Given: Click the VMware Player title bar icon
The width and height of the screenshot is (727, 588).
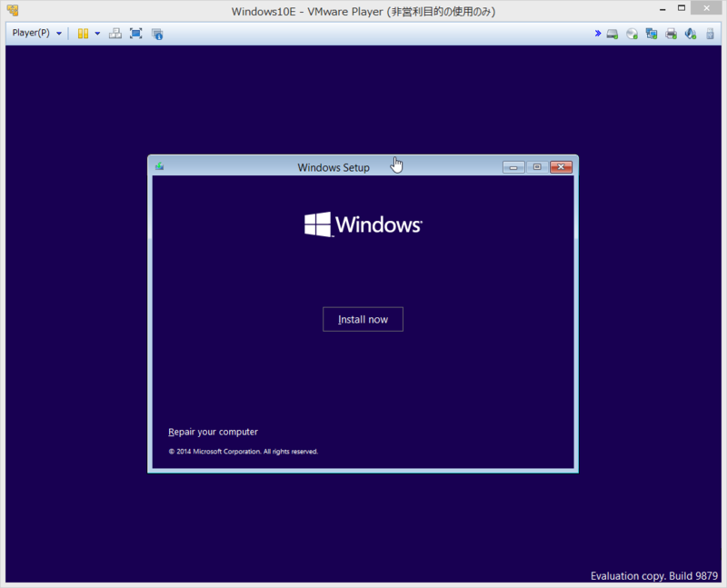Looking at the screenshot, I should point(13,10).
